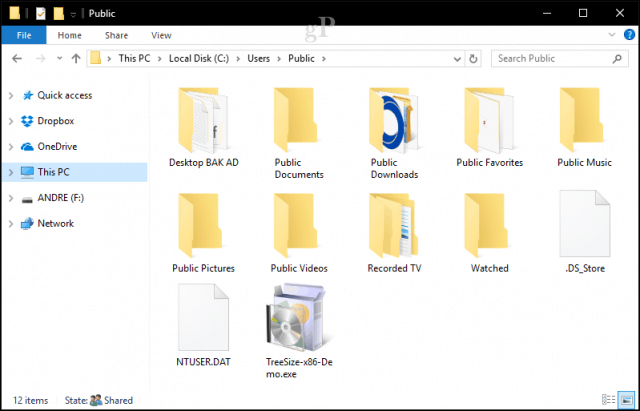
Task: Click the "Public Downloads" label text
Action: (x=394, y=169)
